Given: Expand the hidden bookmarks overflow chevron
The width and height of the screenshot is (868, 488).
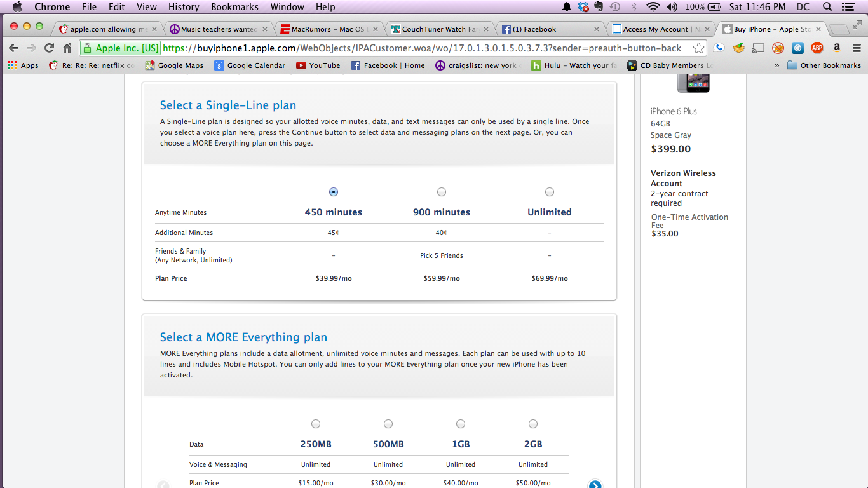Looking at the screenshot, I should pos(776,65).
